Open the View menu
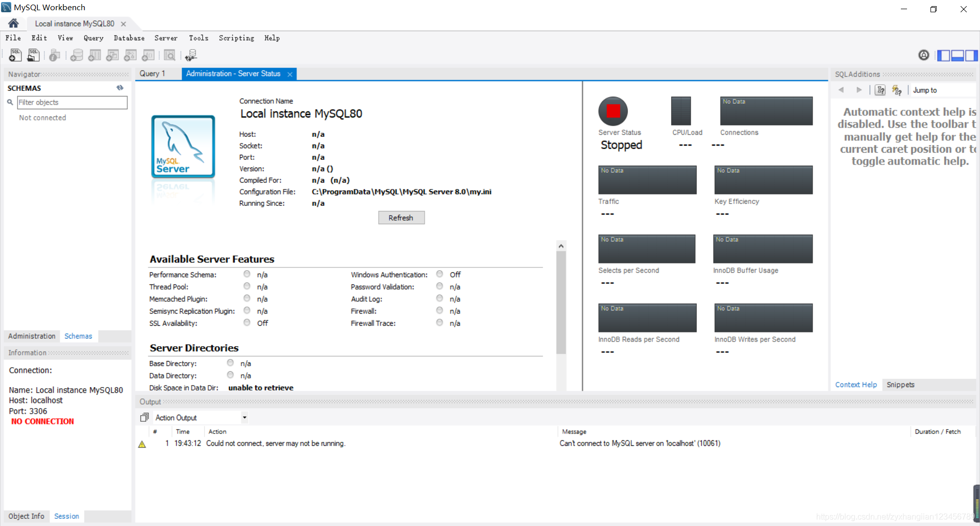Viewport: 980px width, 526px height. tap(65, 38)
